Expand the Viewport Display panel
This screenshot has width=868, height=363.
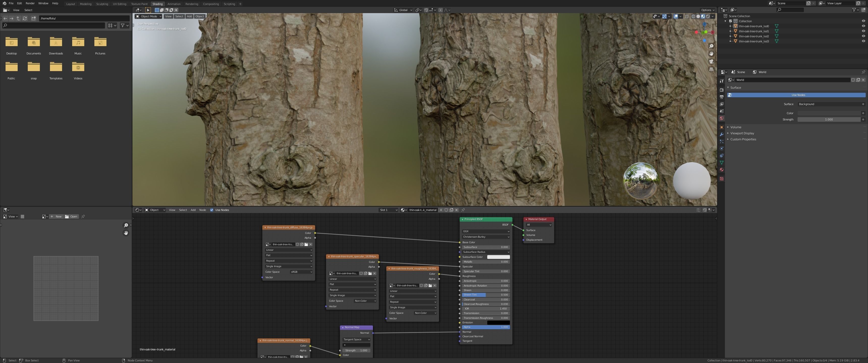[x=742, y=133]
